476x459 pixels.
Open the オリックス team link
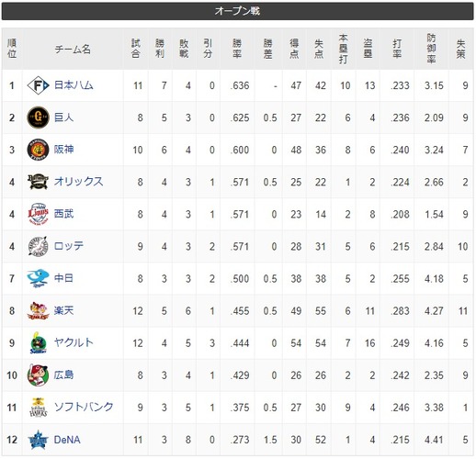(78, 182)
